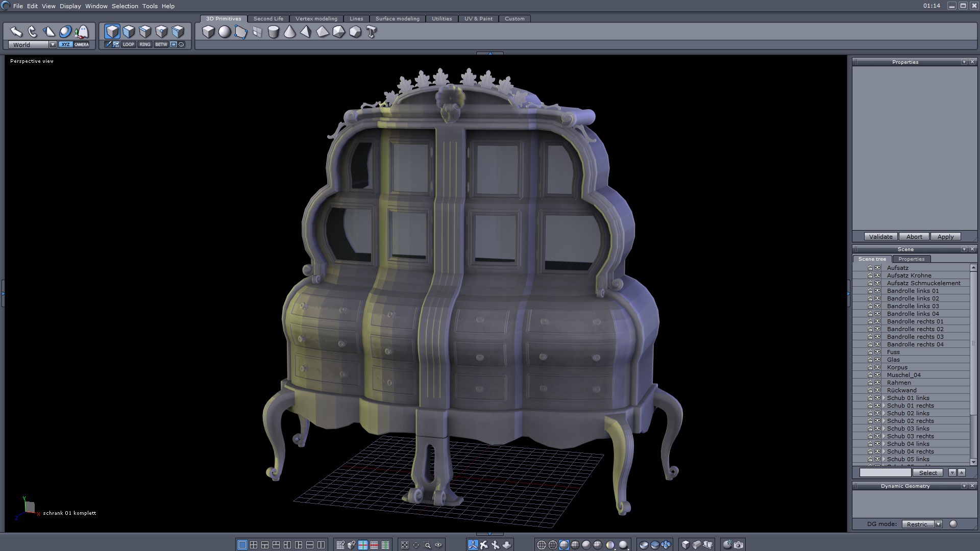Screen dimensions: 980x551
Task: Select the 3D text primitive tool
Action: pos(372,32)
